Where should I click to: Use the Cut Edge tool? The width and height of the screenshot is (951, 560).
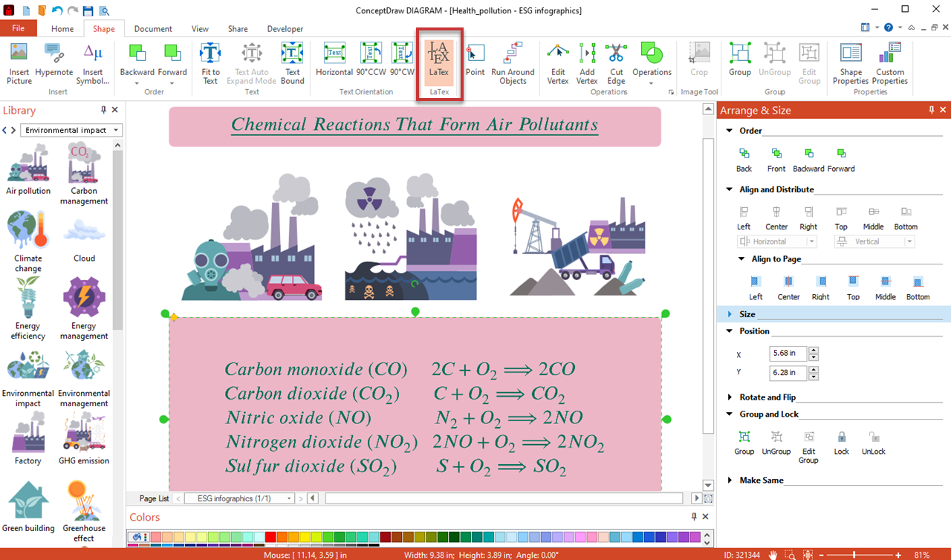(x=616, y=64)
